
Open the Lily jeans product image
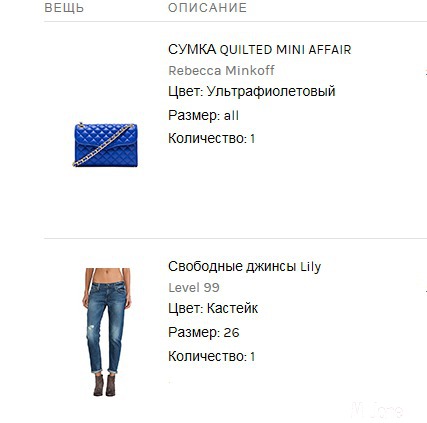tap(106, 332)
